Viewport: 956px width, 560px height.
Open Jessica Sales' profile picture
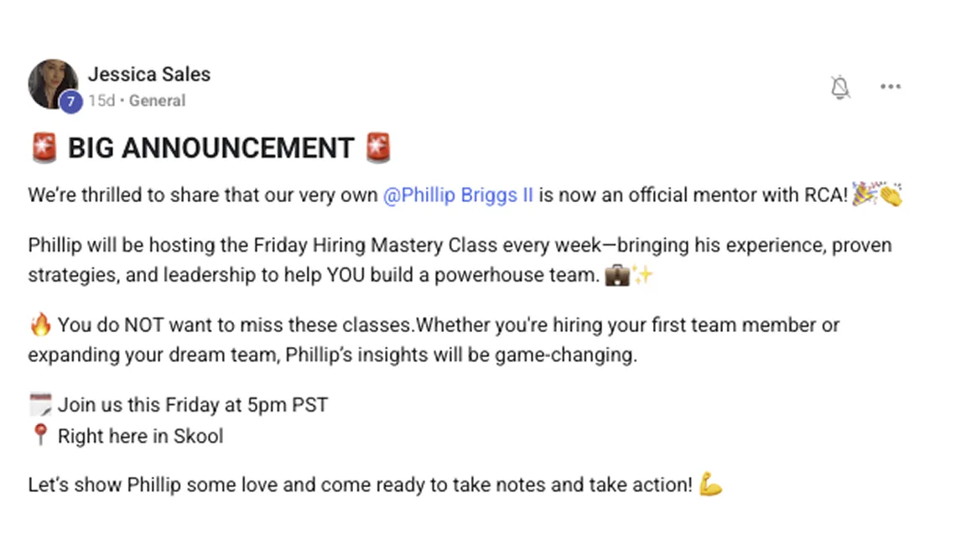pos(52,82)
